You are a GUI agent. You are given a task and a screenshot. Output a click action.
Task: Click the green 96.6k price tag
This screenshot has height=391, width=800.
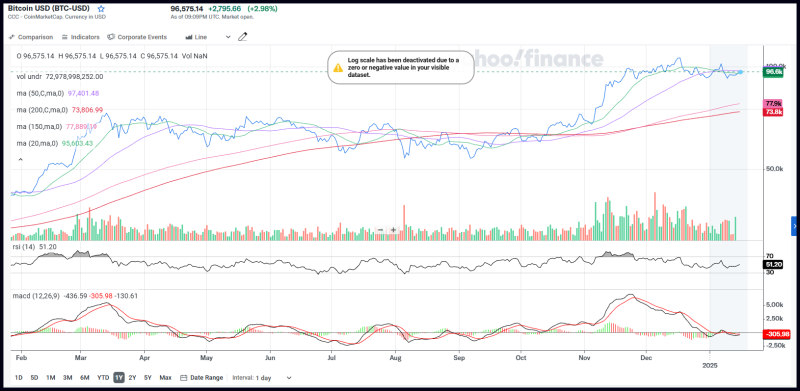[773, 72]
